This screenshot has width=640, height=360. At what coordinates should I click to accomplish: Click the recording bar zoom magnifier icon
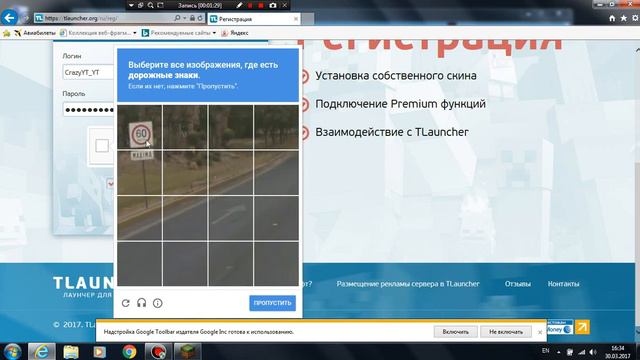click(x=151, y=5)
